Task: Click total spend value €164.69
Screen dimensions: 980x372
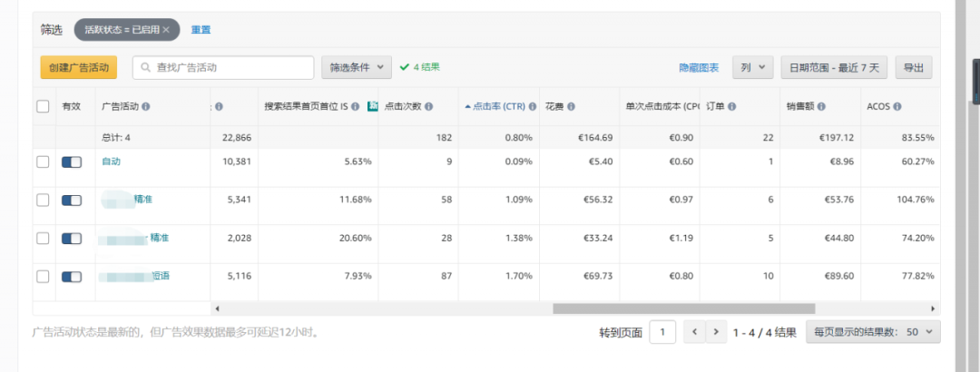Action: [x=595, y=138]
